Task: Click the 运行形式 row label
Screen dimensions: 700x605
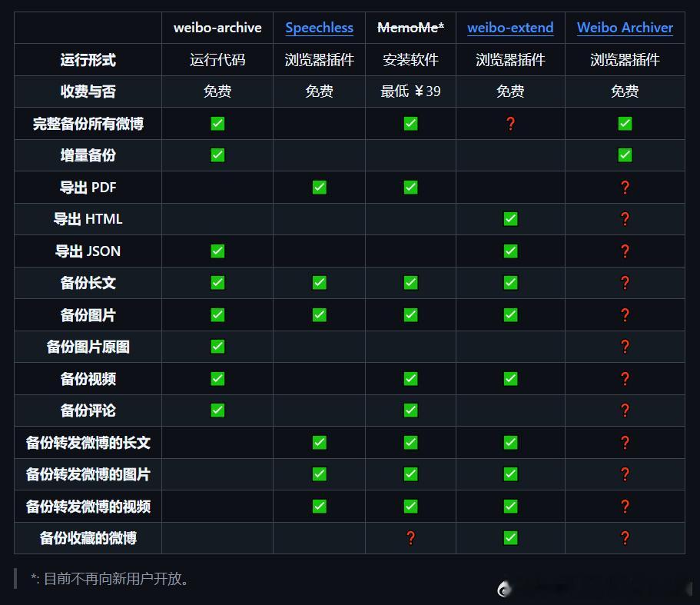Action: click(x=88, y=60)
